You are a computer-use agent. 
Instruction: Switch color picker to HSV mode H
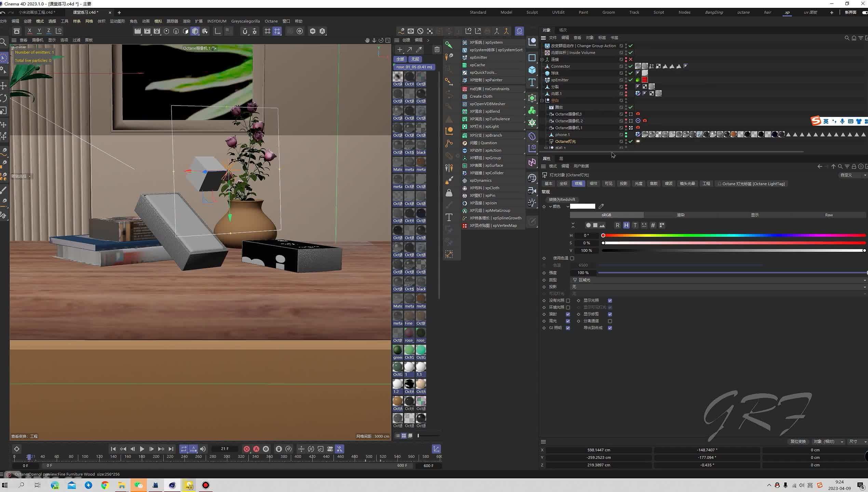[x=626, y=225]
